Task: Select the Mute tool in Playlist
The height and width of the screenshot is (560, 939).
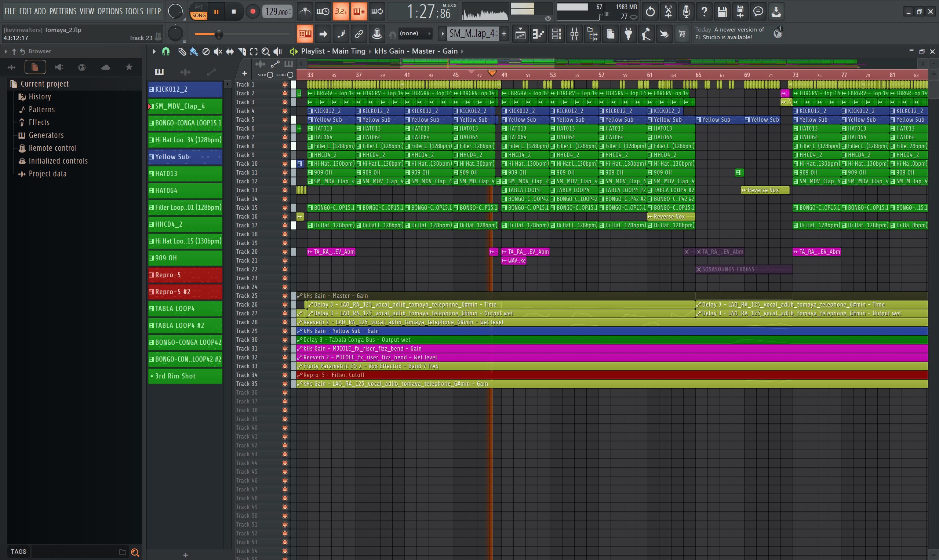Action: click(218, 51)
